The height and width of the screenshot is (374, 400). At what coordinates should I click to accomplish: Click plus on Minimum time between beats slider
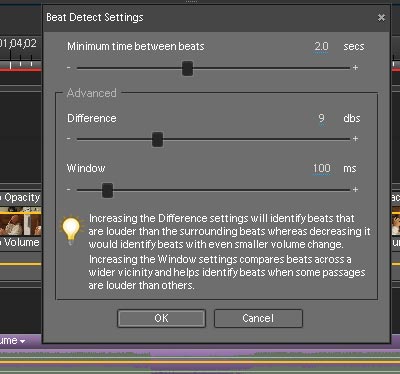(x=355, y=68)
